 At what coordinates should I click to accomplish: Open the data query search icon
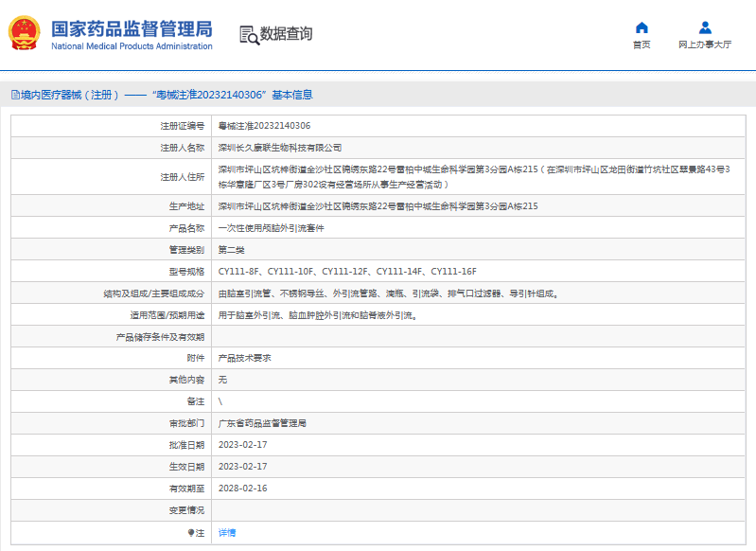pos(249,35)
